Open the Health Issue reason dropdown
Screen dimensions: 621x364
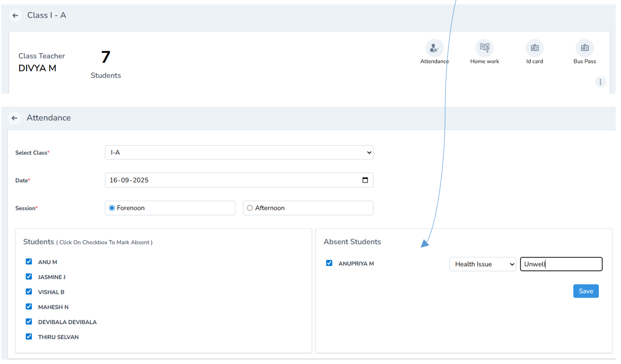tap(482, 264)
